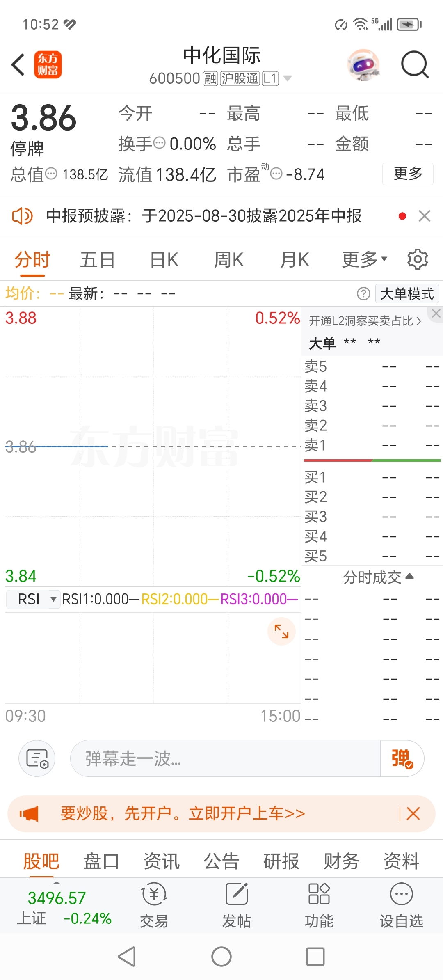Open 开通L2洞察买卖占比 link
Screen dimensions: 443x980
pyautogui.click(x=365, y=321)
